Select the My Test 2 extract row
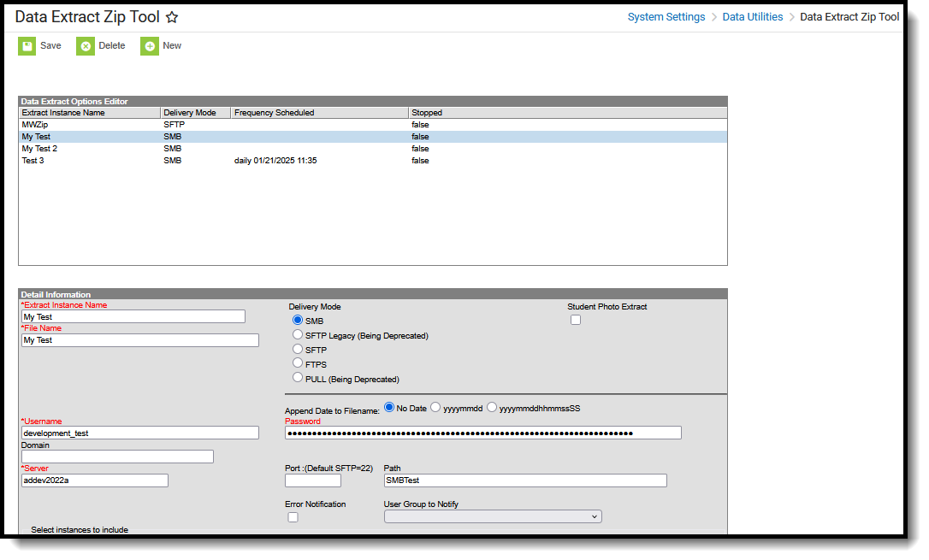Image resolution: width=929 pixels, height=560 pixels. point(373,149)
